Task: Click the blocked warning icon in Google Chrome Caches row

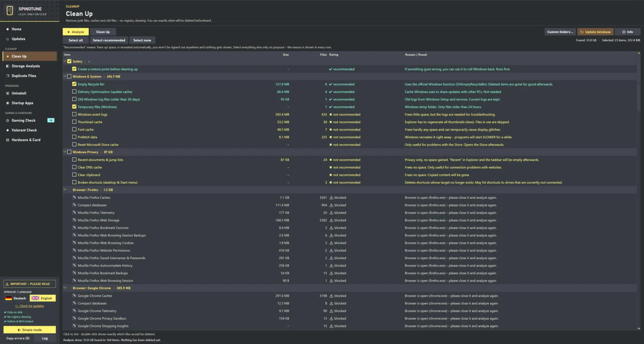Action: pyautogui.click(x=331, y=296)
